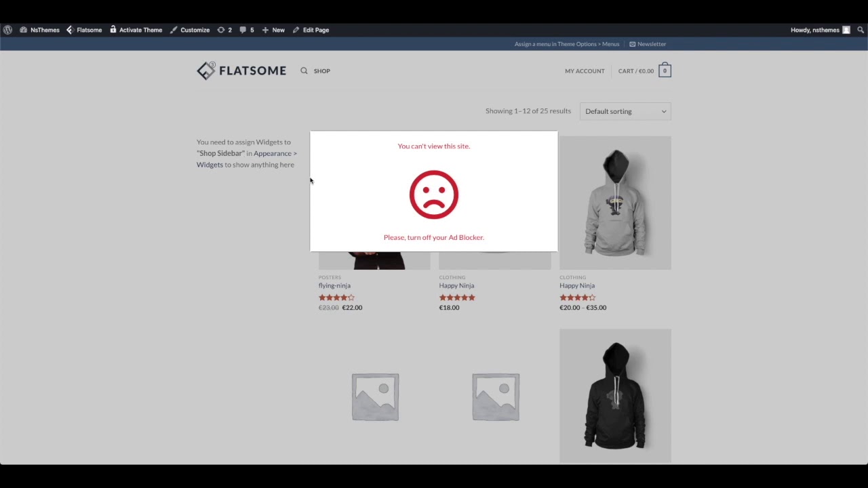Click "Please, turn off your Ad Blocker." text
868x488 pixels.
tap(434, 237)
